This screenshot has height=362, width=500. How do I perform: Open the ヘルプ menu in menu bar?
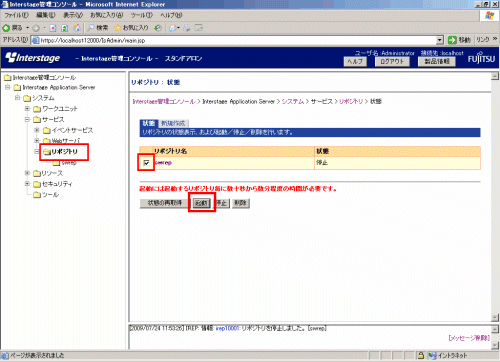click(171, 15)
